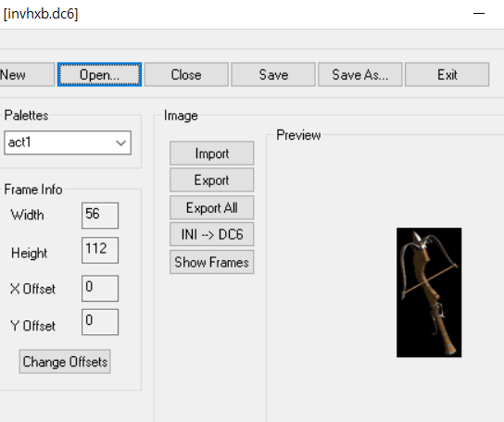Save the file with the Save button

pyautogui.click(x=273, y=75)
